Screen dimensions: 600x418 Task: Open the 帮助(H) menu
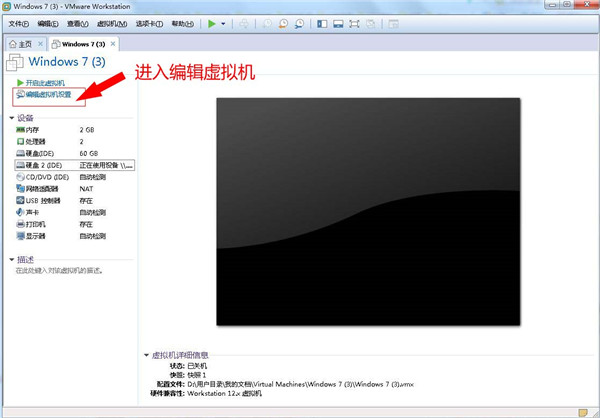(x=183, y=24)
